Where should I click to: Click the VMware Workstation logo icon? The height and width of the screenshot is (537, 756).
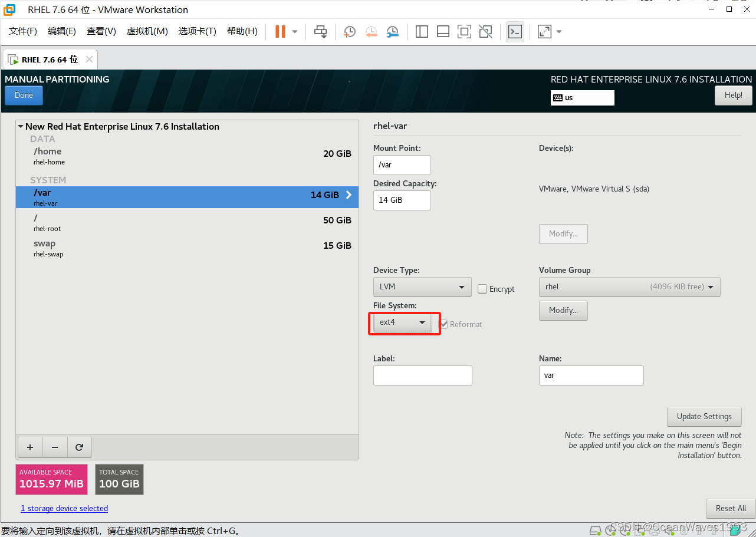pos(9,9)
